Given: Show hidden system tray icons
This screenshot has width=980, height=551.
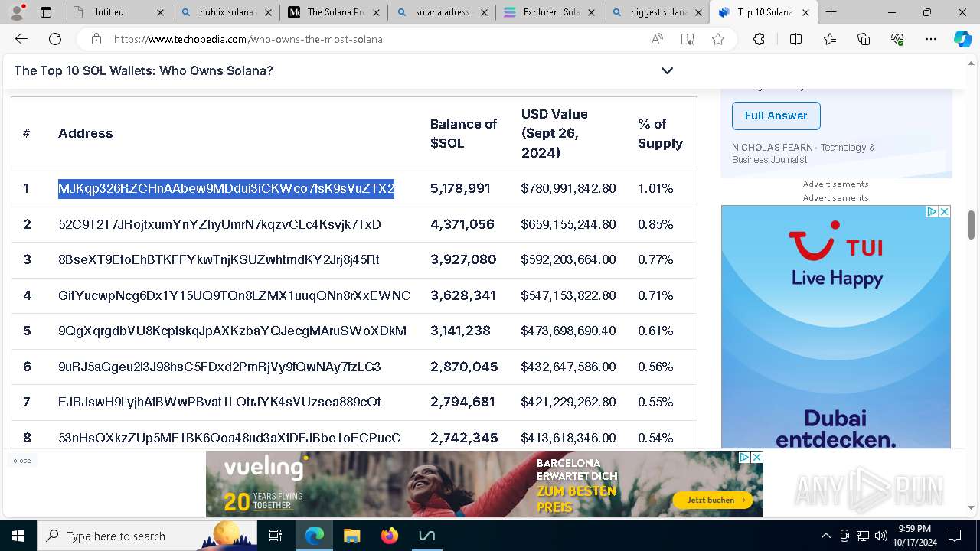Looking at the screenshot, I should click(x=825, y=536).
